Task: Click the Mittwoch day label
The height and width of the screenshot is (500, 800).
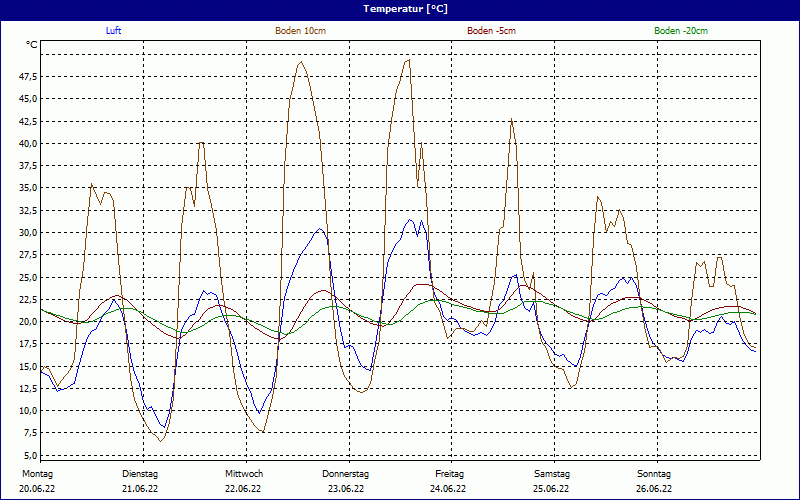Action: click(x=243, y=474)
